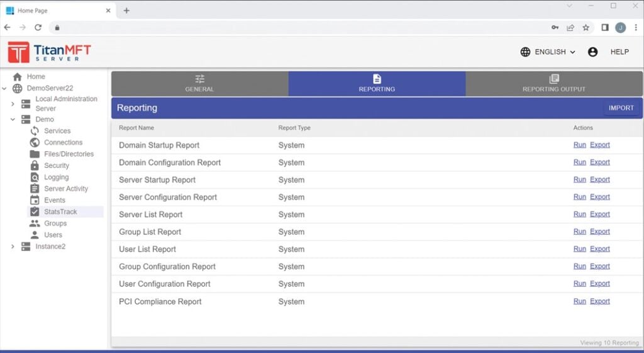The width and height of the screenshot is (644, 353).
Task: Open the Events calendar icon
Action: 35,200
